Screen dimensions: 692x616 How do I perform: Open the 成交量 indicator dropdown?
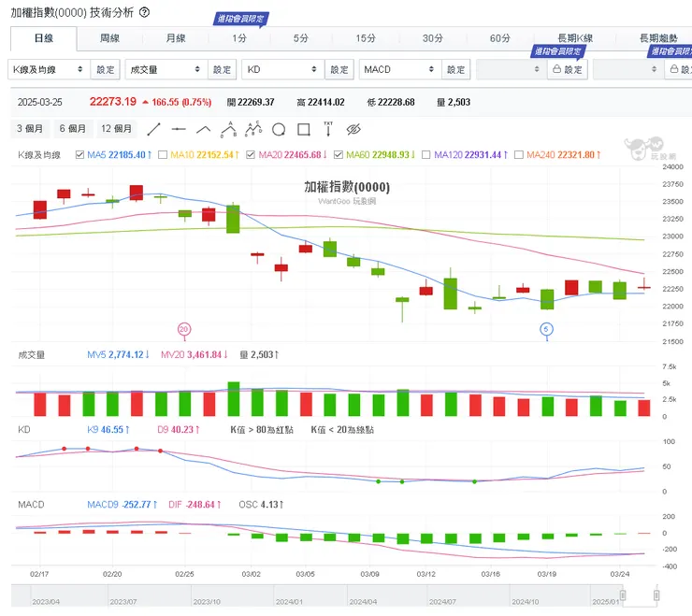pyautogui.click(x=166, y=69)
